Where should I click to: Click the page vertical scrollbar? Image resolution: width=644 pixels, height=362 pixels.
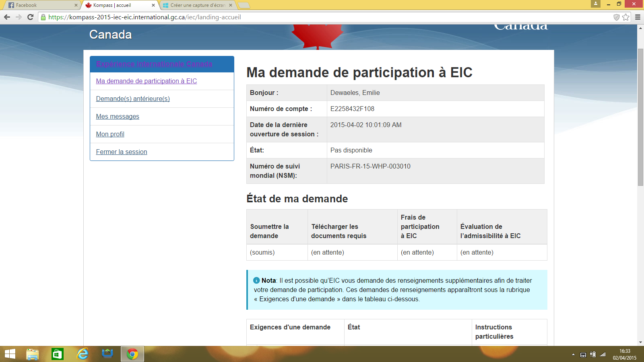[640, 117]
